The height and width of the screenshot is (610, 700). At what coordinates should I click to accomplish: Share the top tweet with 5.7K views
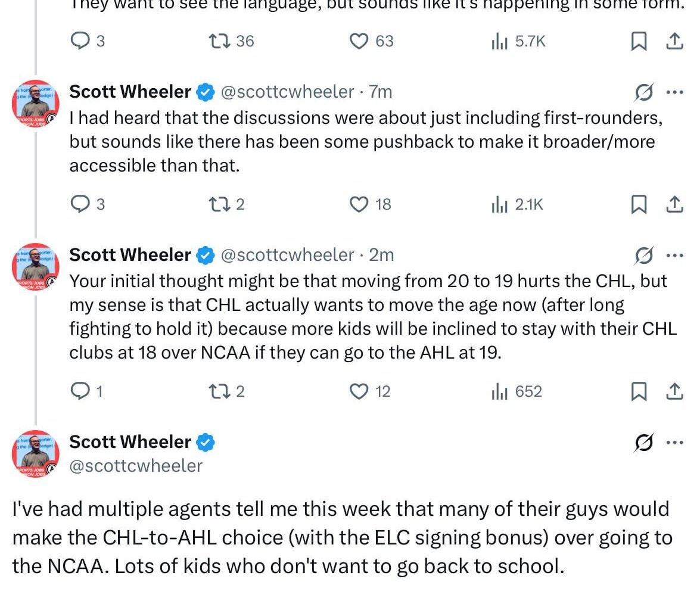[674, 41]
